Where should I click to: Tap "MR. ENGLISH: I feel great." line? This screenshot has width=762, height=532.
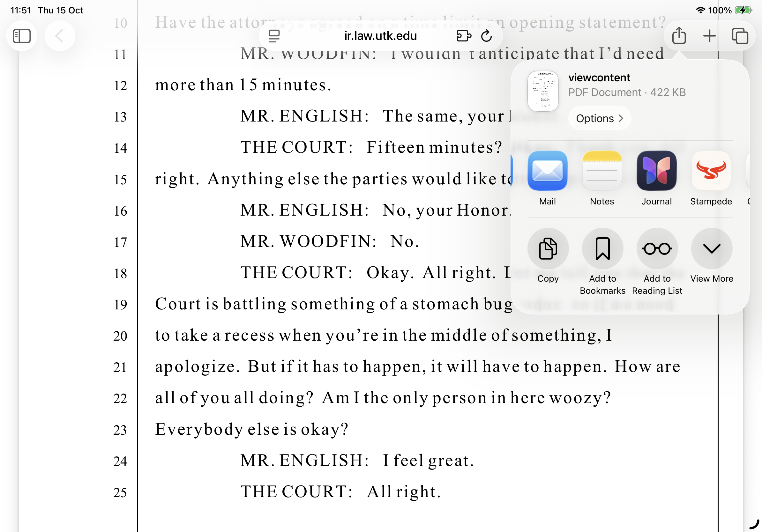357,460
